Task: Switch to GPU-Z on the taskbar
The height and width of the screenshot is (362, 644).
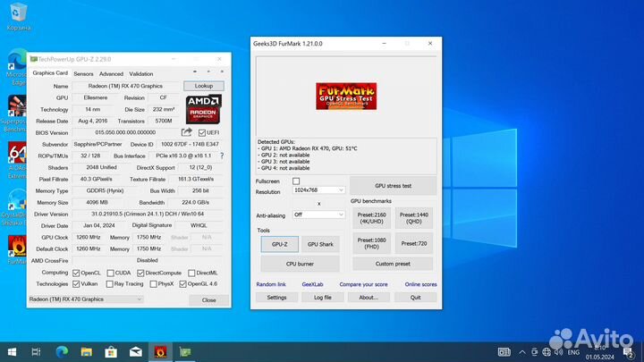Action: 185,352
